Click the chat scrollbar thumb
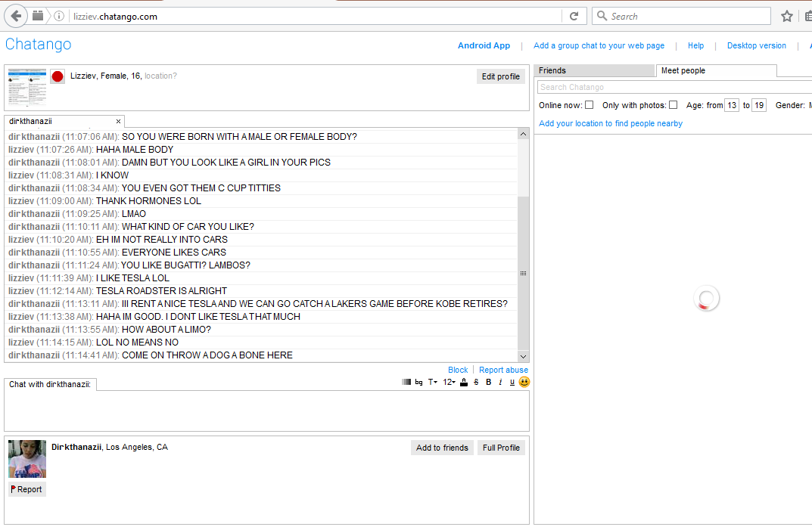The image size is (812, 527). coord(523,273)
